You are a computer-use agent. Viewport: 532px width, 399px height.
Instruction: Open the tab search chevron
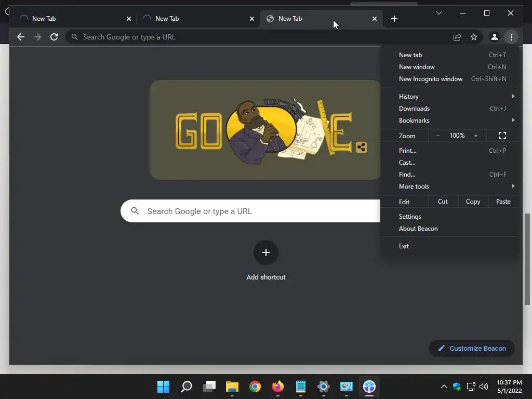point(438,13)
